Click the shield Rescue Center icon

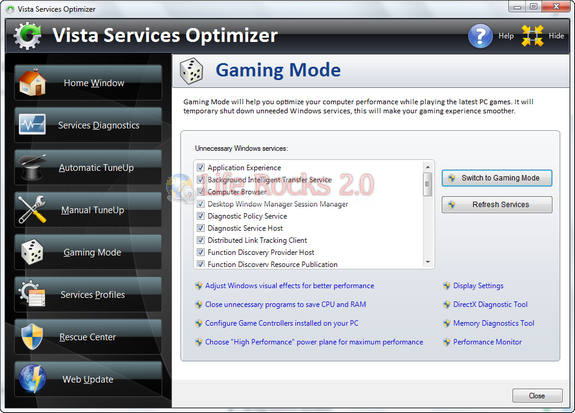coord(32,336)
